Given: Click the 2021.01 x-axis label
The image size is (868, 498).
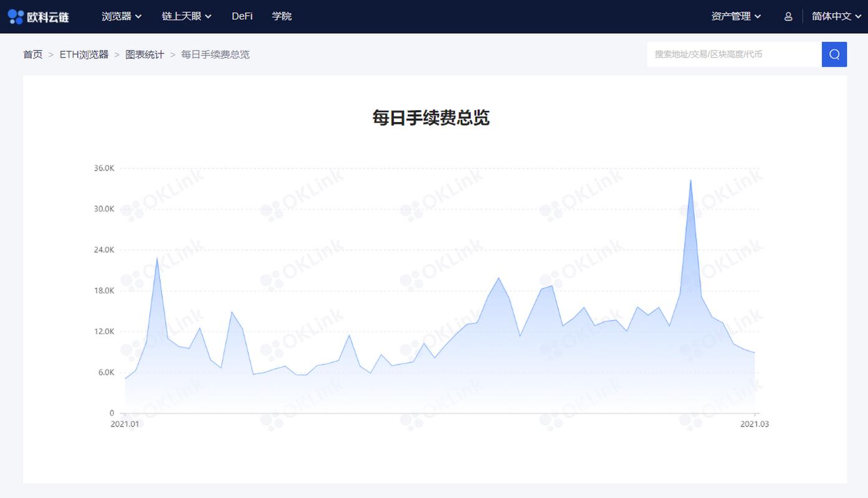Looking at the screenshot, I should (125, 424).
